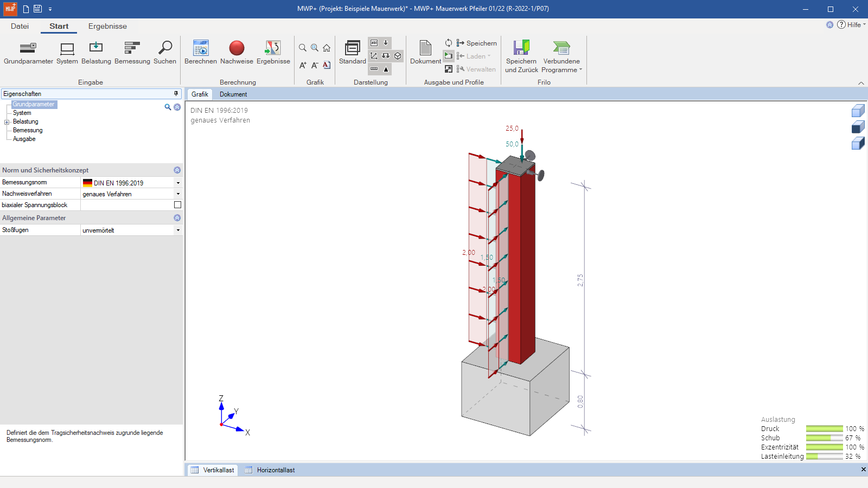Select Grundparameter in the tree
This screenshot has height=488, width=868.
(34, 104)
